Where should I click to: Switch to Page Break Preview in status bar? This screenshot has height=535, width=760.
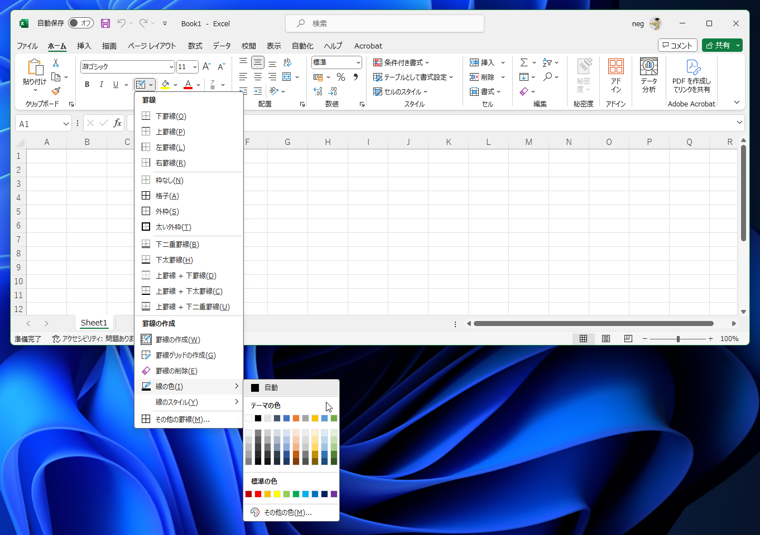click(628, 339)
